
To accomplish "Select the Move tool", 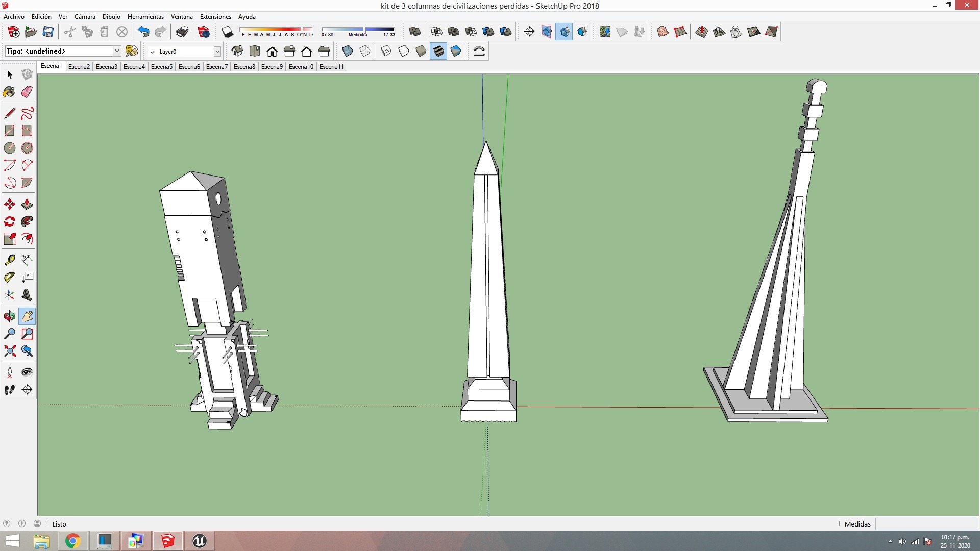I will click(x=10, y=205).
